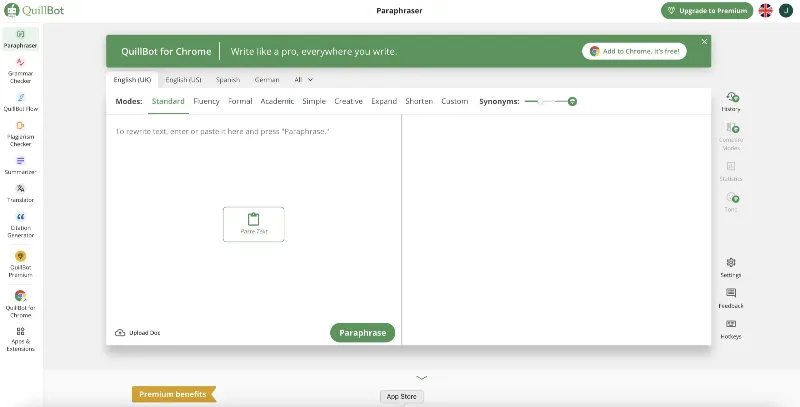The width and height of the screenshot is (800, 407).
Task: Open the Hotkeys panel
Action: pos(731,328)
